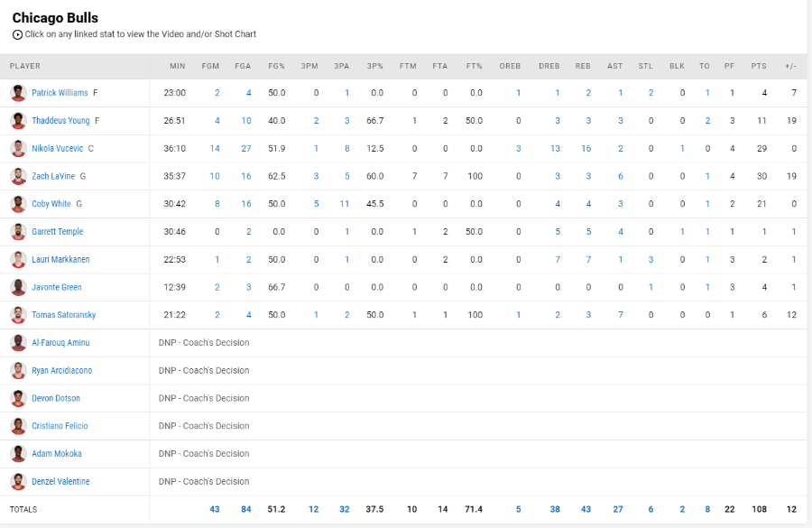Click the FG% column header
812x528 pixels.
[277, 66]
